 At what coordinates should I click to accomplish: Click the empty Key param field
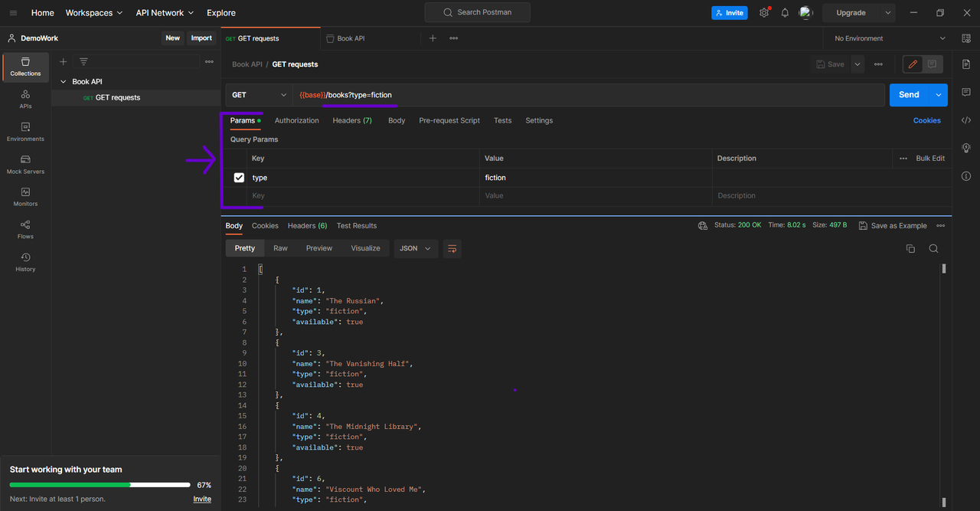click(364, 196)
